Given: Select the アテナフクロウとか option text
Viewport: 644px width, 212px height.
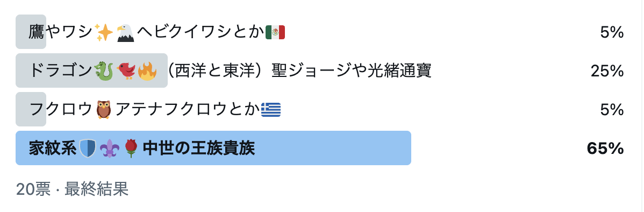Looking at the screenshot, I should [187, 110].
